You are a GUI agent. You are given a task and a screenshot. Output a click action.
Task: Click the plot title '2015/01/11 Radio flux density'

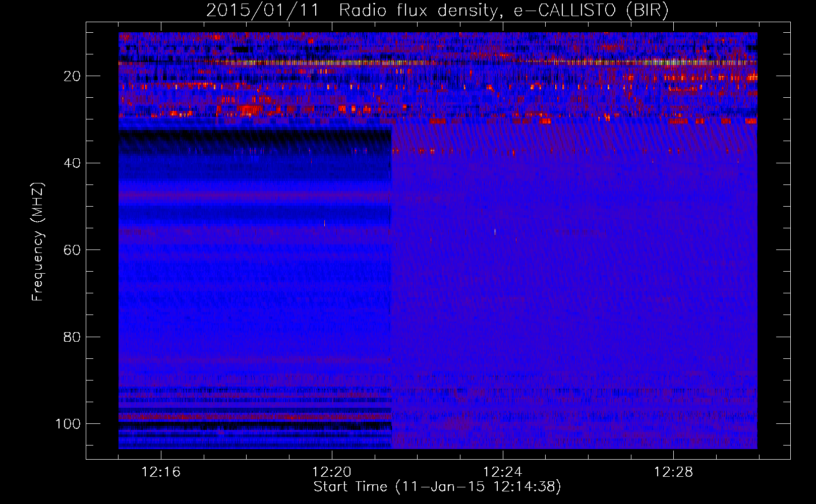pyautogui.click(x=437, y=11)
